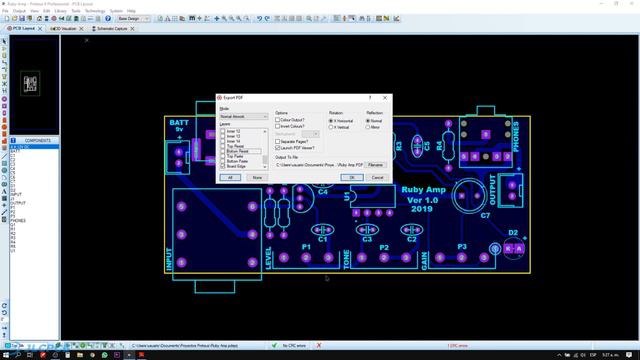Screen dimensions: 640x360
Task: Click the metric 'm' units icon
Action: [x=192, y=18]
